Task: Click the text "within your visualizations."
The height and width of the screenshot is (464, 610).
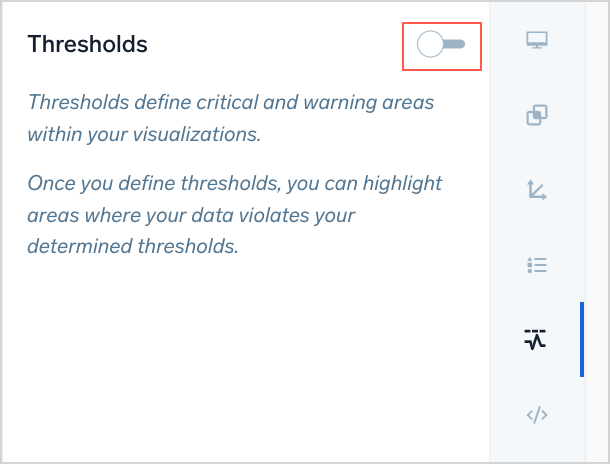Action: (144, 134)
